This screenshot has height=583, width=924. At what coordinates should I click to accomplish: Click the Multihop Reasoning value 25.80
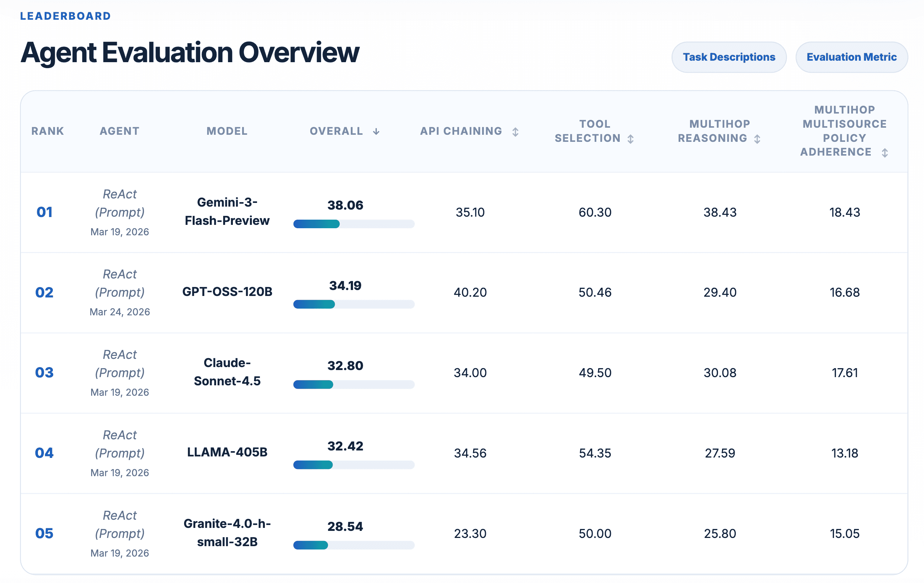(720, 533)
